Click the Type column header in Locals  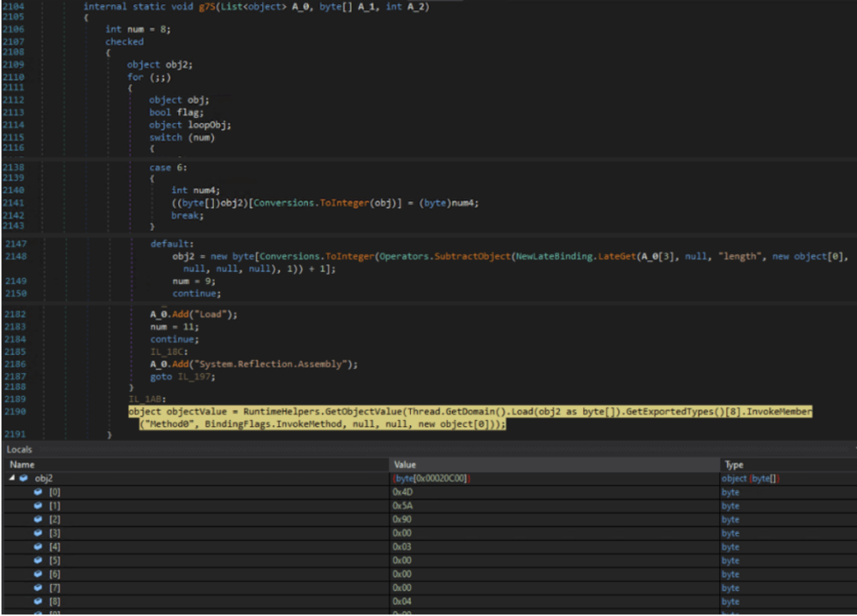(x=734, y=464)
